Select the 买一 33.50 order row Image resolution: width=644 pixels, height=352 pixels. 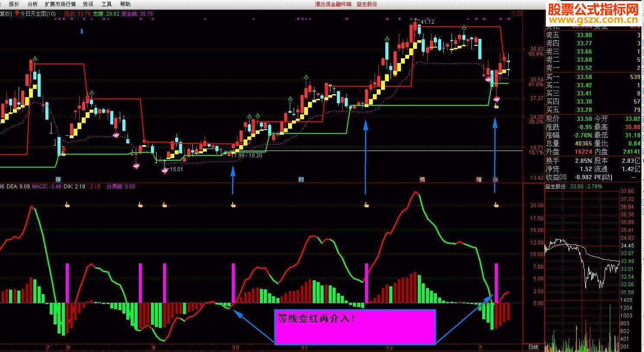pyautogui.click(x=593, y=77)
